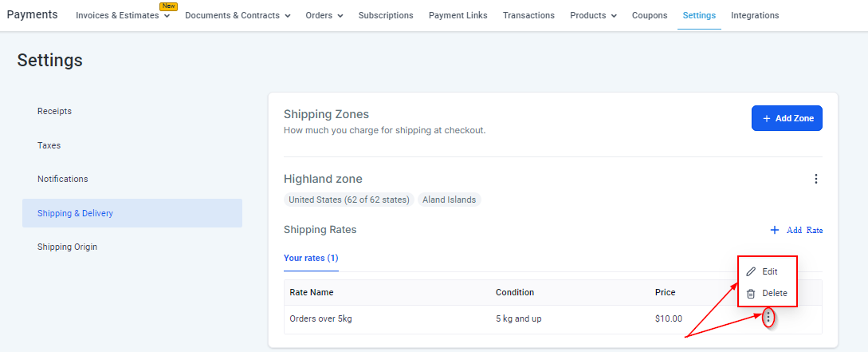Screen dimensions: 868x352
Task: Go to the Subscriptions tab
Action: coord(386,16)
